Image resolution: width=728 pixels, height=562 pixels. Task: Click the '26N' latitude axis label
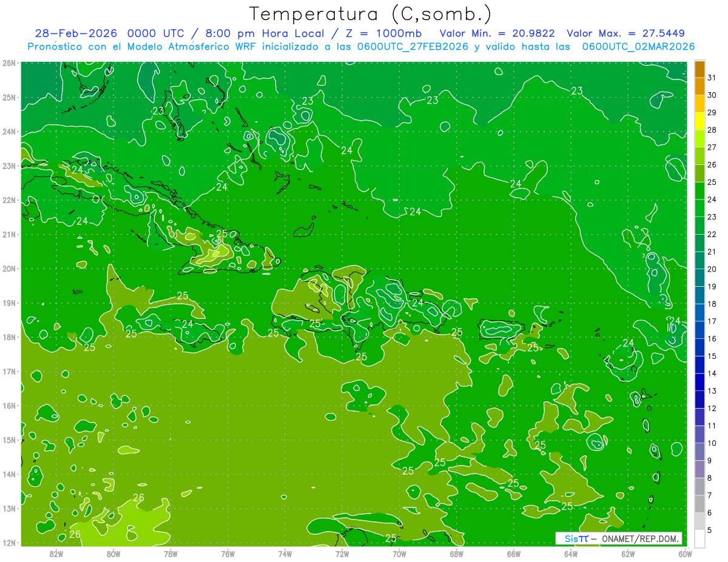click(9, 63)
